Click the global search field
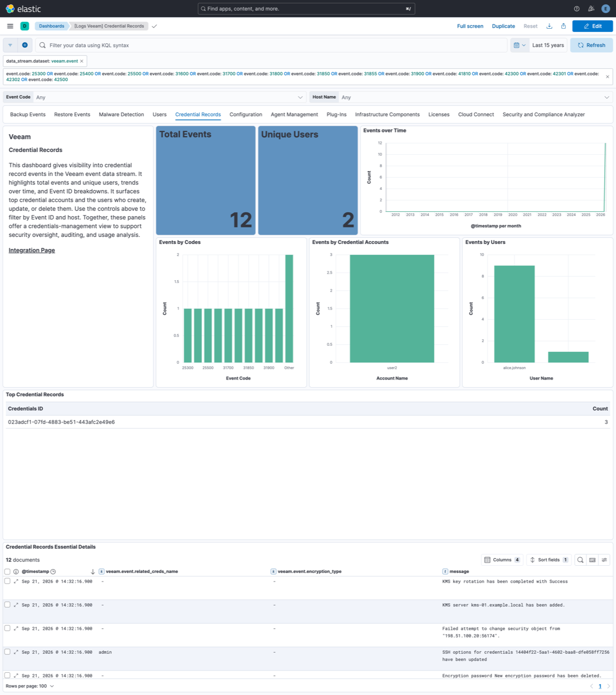 click(x=307, y=9)
